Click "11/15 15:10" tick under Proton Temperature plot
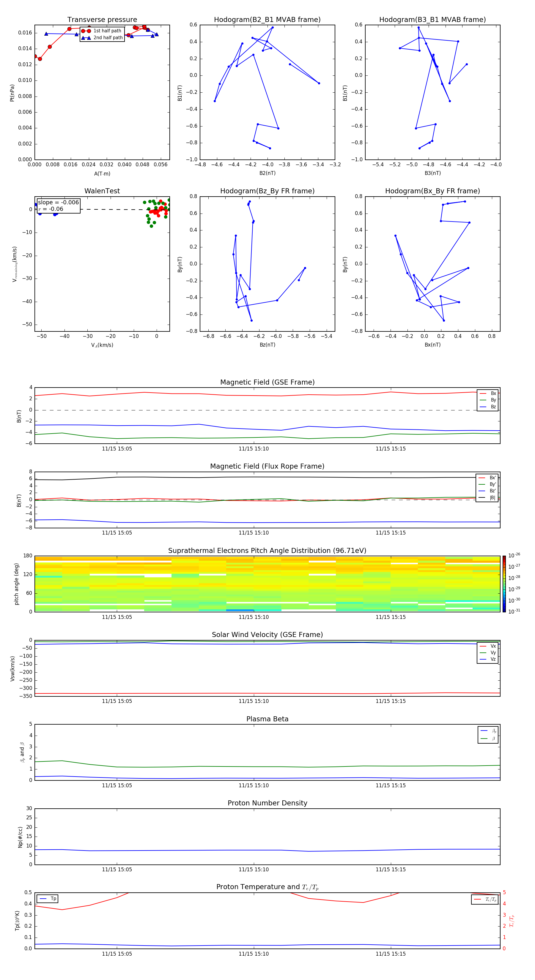 point(254,954)
